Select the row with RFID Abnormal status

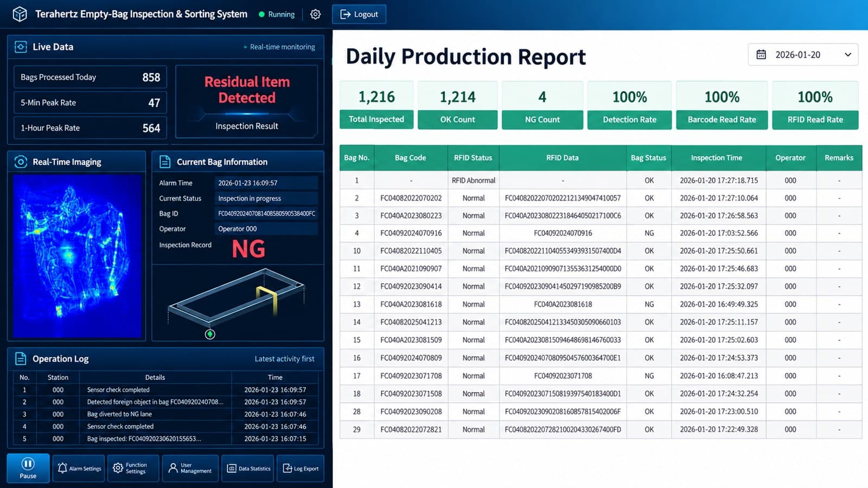click(x=601, y=180)
